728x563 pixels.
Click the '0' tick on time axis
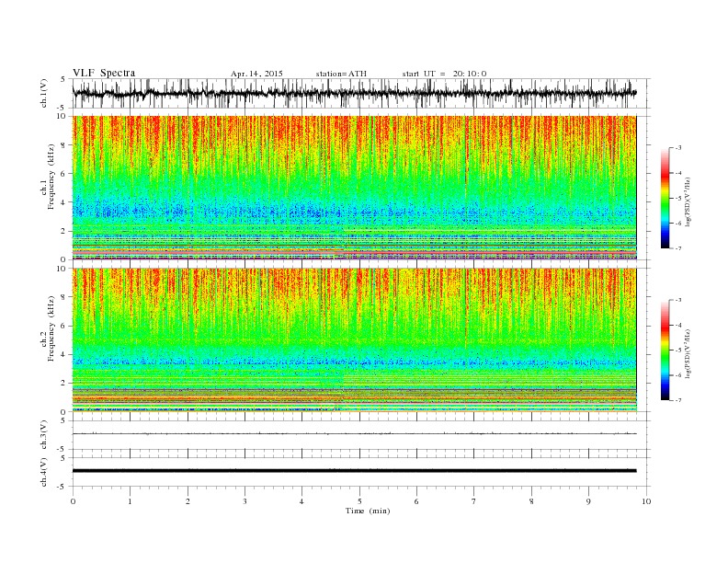pos(73,501)
